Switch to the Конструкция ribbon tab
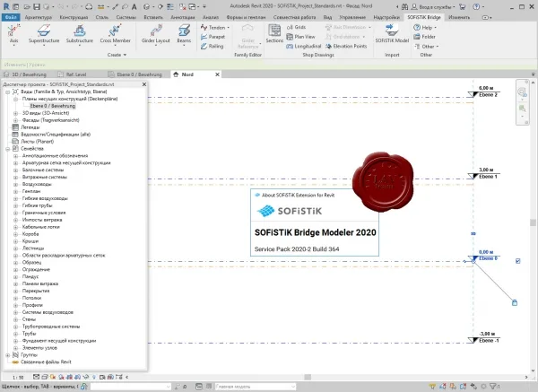538x392 pixels. (x=74, y=17)
